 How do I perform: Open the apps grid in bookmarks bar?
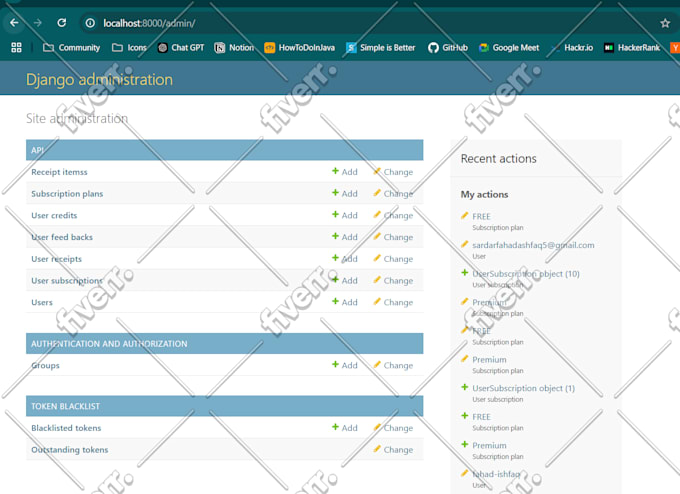tap(16, 48)
